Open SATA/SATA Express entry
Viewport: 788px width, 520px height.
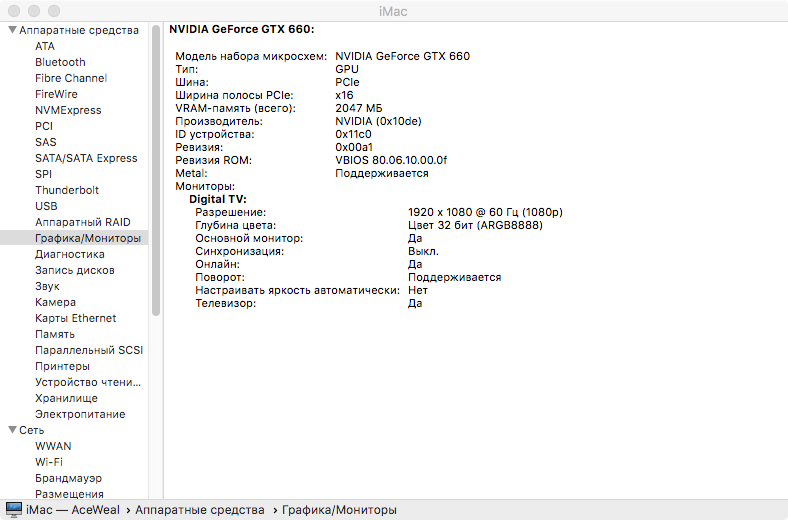pos(86,158)
